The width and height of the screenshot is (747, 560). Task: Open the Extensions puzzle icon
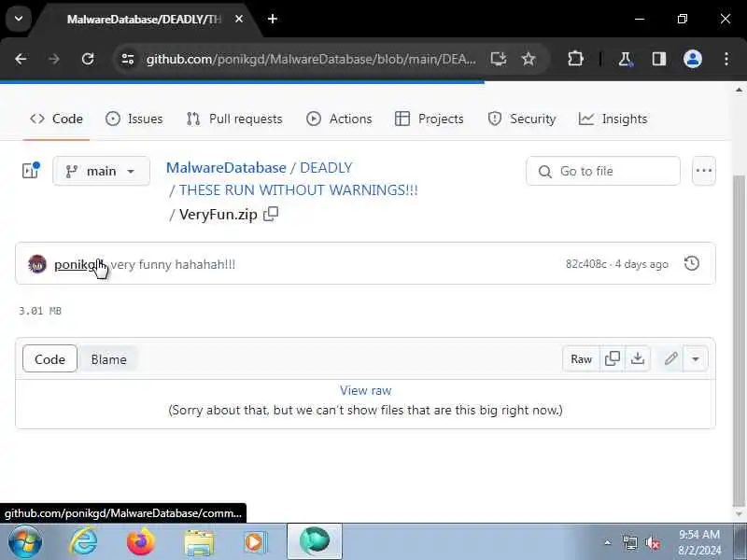click(x=575, y=59)
